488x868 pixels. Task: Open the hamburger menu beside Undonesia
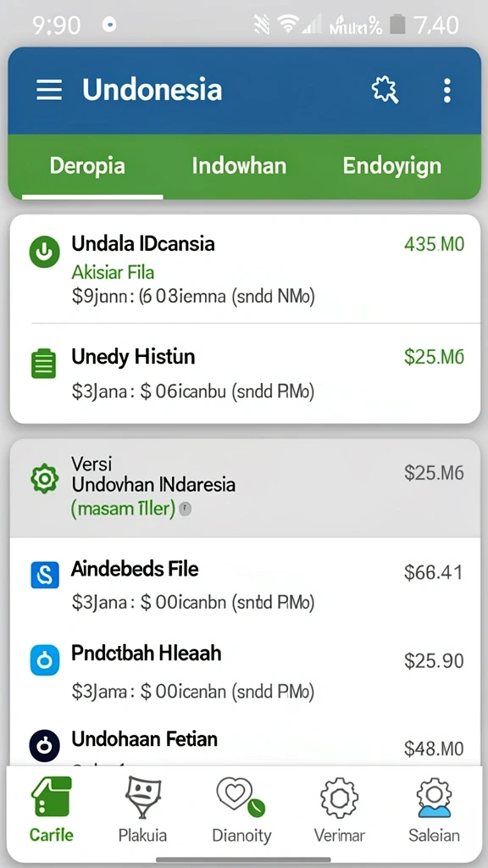[x=49, y=90]
